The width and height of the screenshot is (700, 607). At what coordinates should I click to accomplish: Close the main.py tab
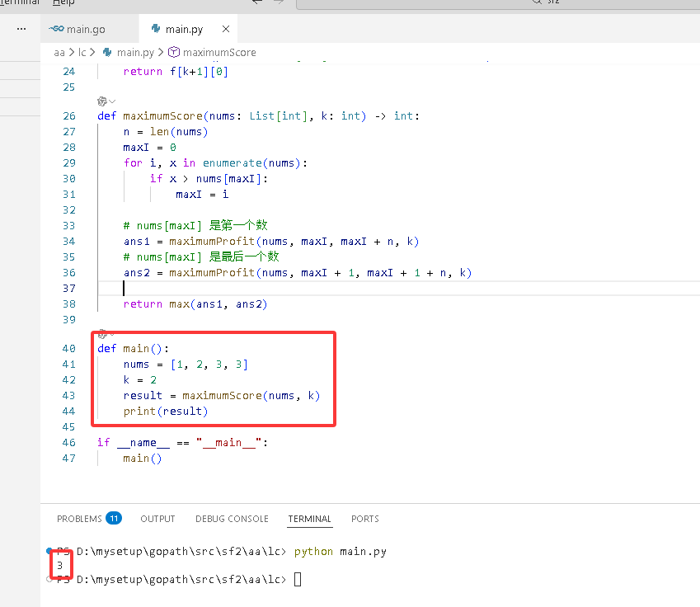[226, 29]
